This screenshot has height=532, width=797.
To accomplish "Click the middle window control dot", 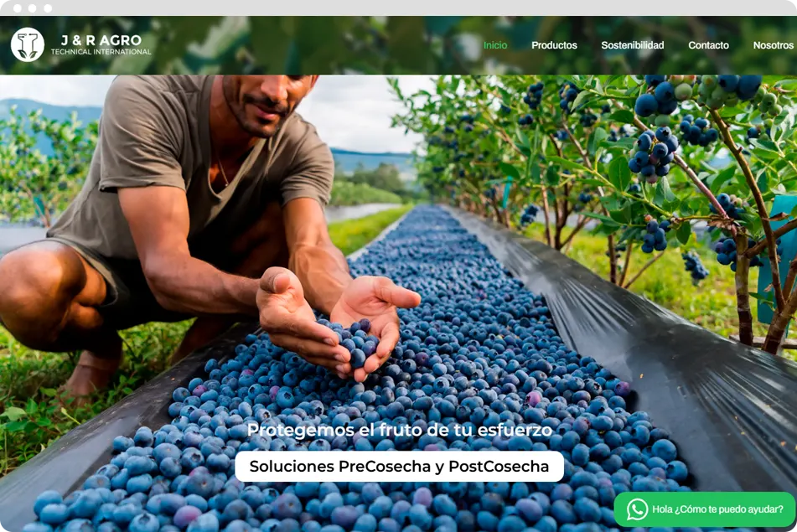I will [x=33, y=8].
